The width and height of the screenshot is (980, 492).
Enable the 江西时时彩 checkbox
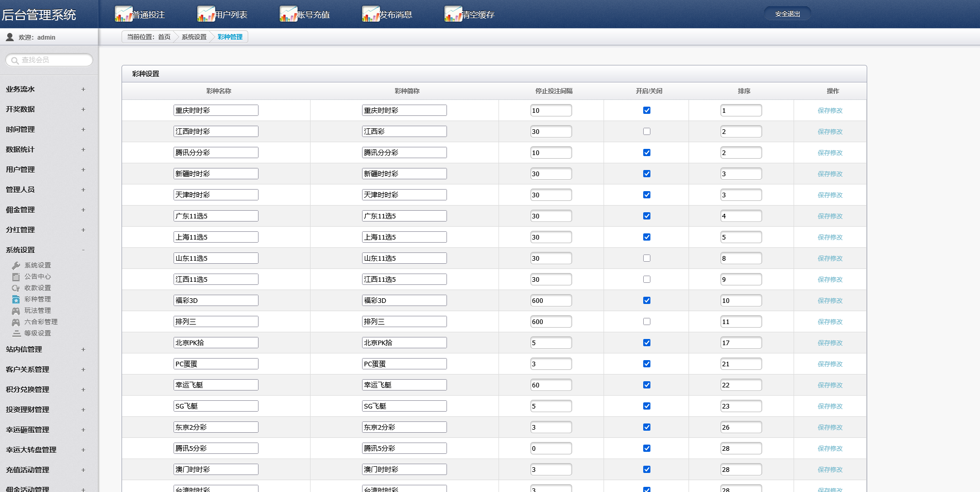pos(647,131)
